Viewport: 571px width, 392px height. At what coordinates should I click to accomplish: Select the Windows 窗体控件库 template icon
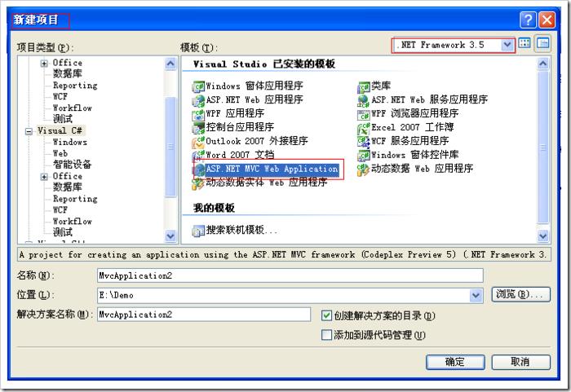[364, 156]
